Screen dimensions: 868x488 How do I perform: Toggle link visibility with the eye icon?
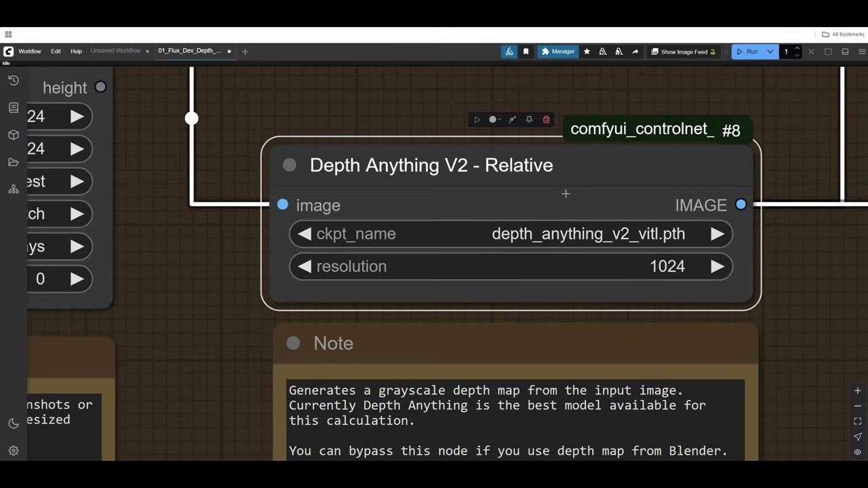pos(857,452)
